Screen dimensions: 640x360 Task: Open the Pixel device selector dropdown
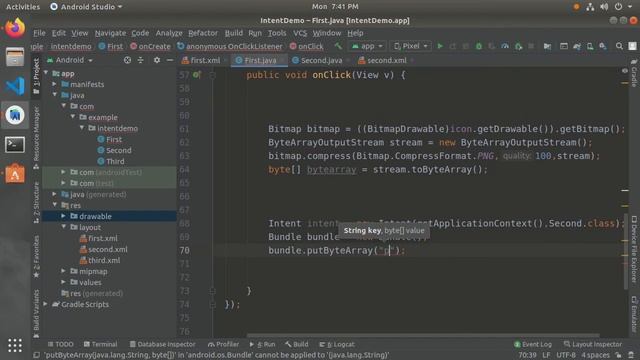pyautogui.click(x=411, y=46)
